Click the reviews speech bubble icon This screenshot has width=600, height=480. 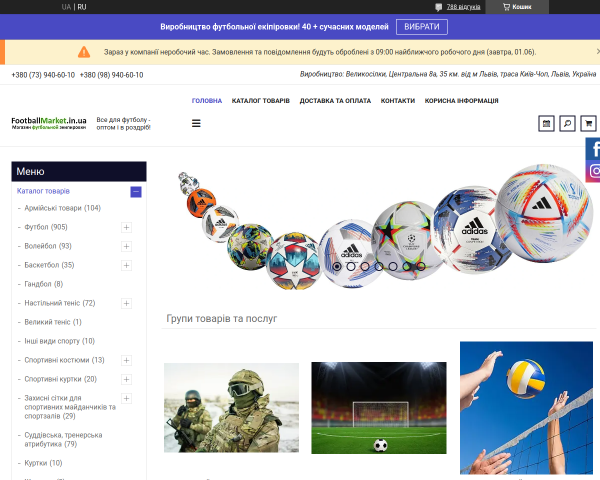tap(439, 7)
